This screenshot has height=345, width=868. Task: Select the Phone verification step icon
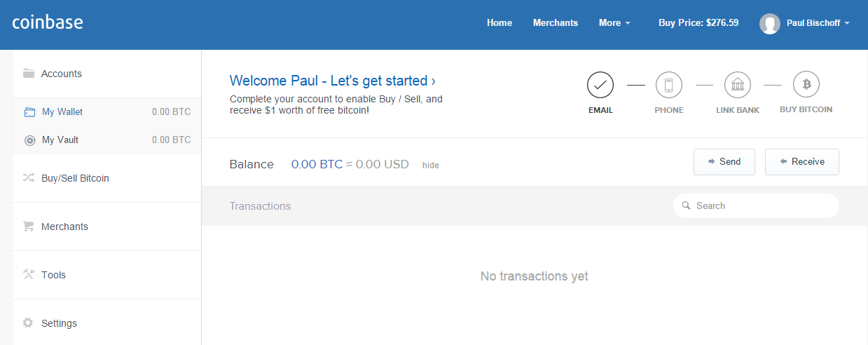[669, 86]
